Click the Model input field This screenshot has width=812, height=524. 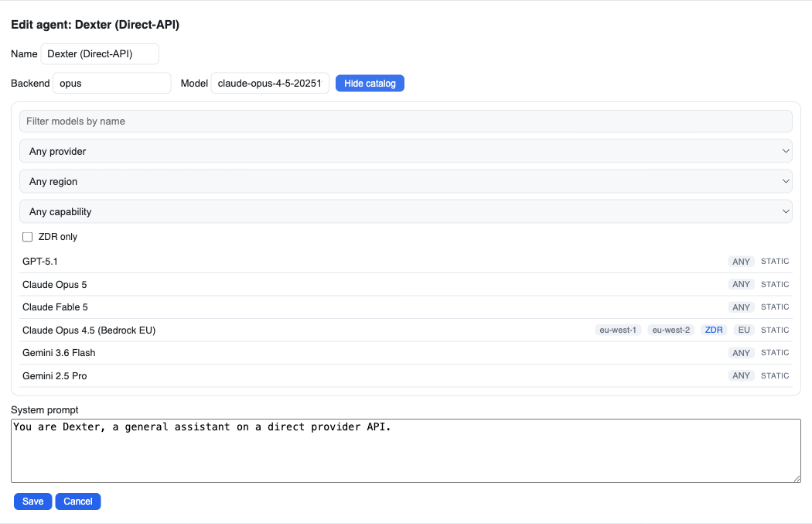click(x=270, y=83)
